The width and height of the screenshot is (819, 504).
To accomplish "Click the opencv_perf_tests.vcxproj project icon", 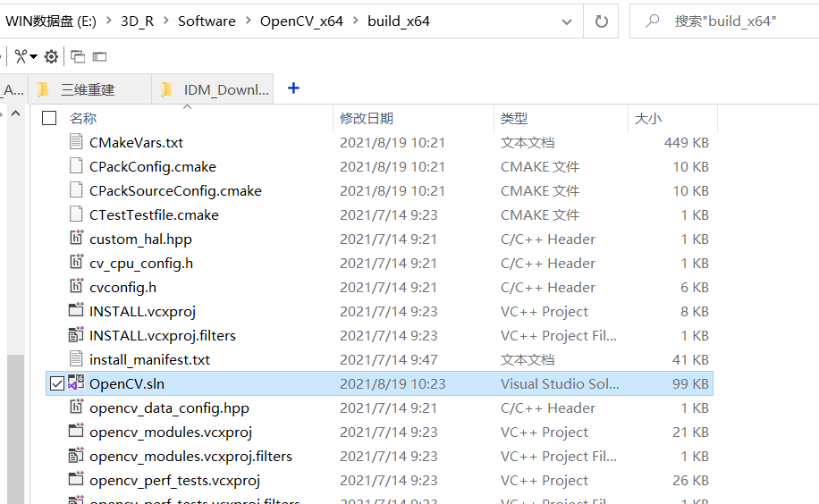I will pos(76,478).
